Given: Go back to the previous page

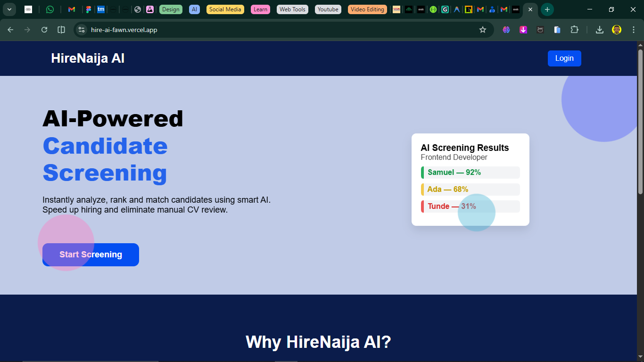Looking at the screenshot, I should point(10,30).
